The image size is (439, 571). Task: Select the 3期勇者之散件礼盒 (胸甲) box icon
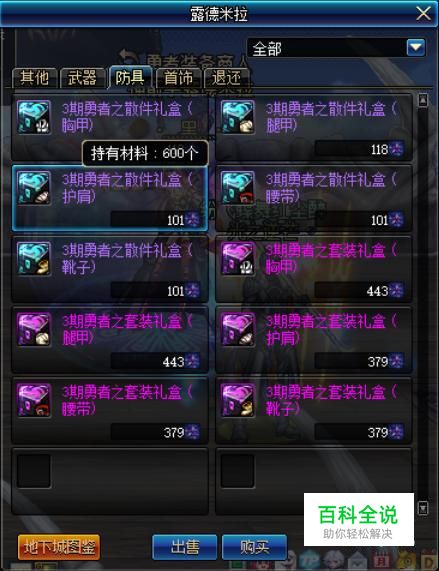pos(33,117)
